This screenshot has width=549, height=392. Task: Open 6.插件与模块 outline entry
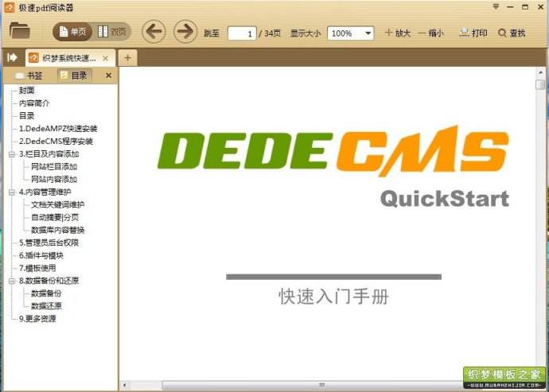[x=41, y=255]
